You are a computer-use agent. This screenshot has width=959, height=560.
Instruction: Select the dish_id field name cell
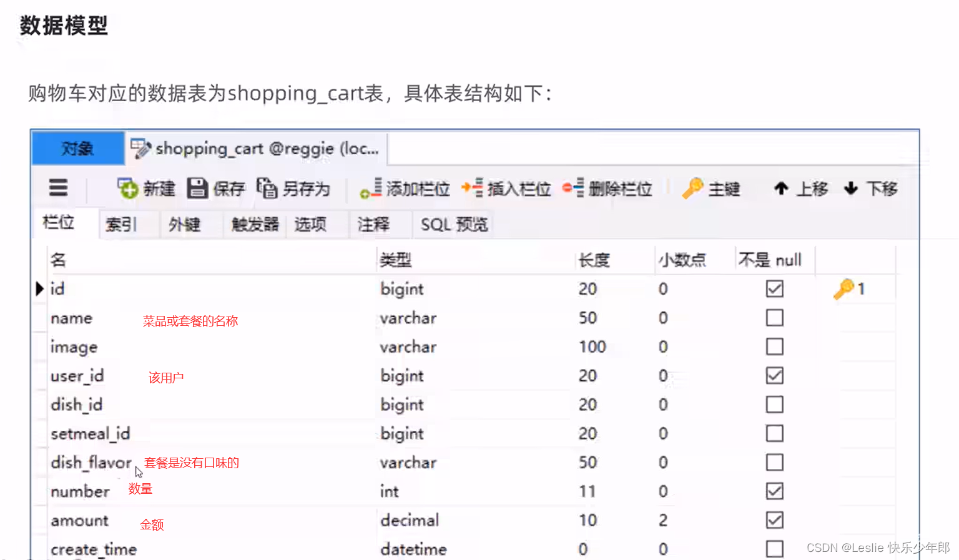(212, 405)
